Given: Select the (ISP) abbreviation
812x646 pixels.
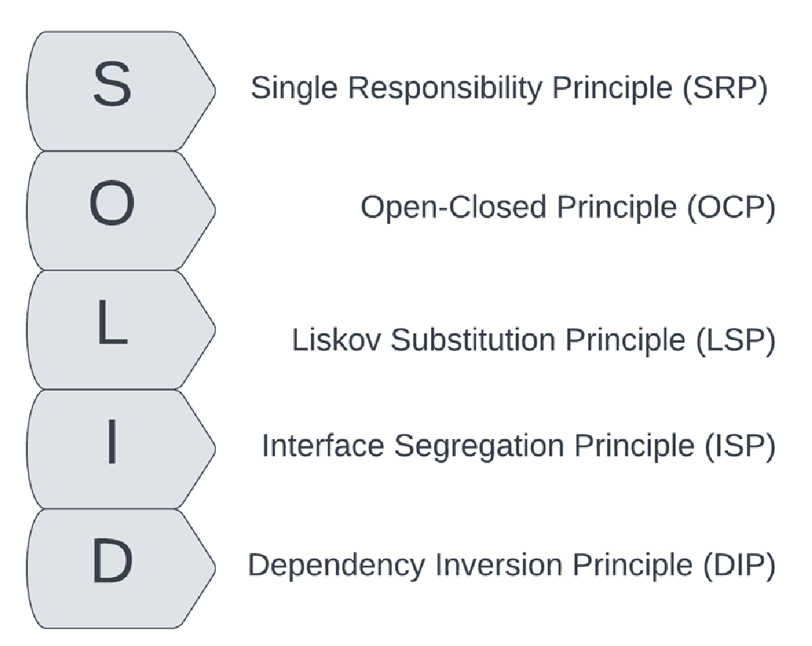Looking at the screenshot, I should tap(740, 446).
